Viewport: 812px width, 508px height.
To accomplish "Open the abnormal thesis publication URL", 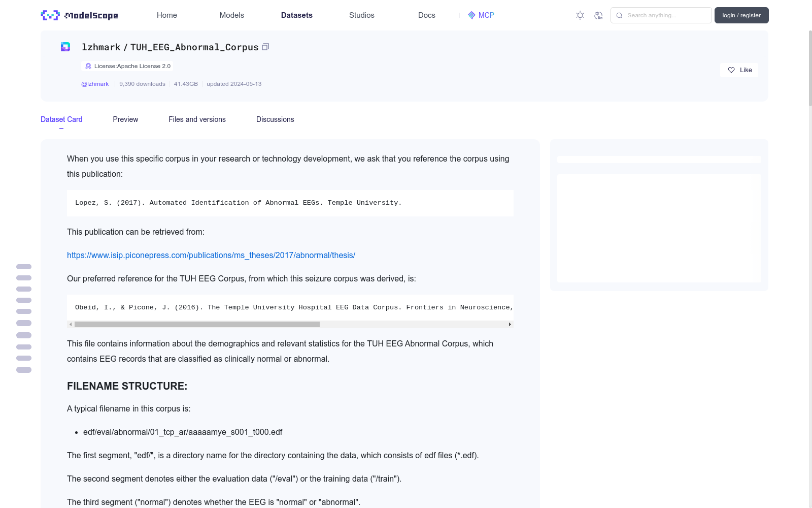I will (211, 255).
